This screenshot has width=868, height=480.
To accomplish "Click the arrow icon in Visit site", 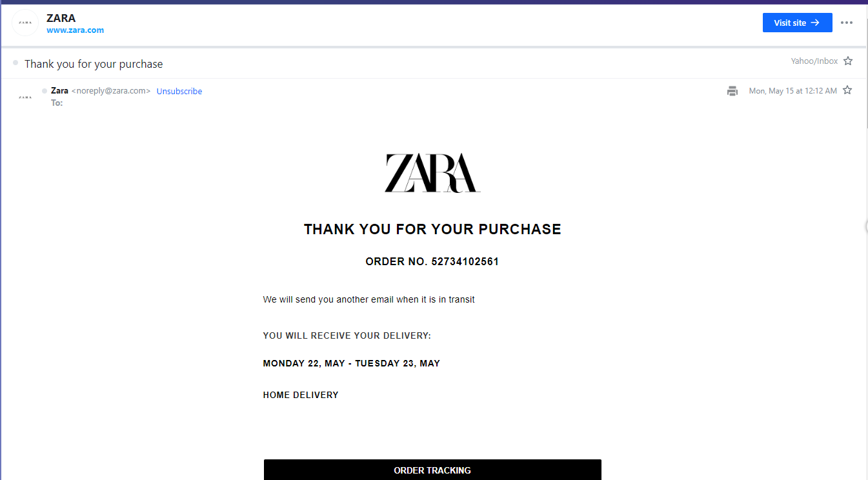I will tap(815, 23).
